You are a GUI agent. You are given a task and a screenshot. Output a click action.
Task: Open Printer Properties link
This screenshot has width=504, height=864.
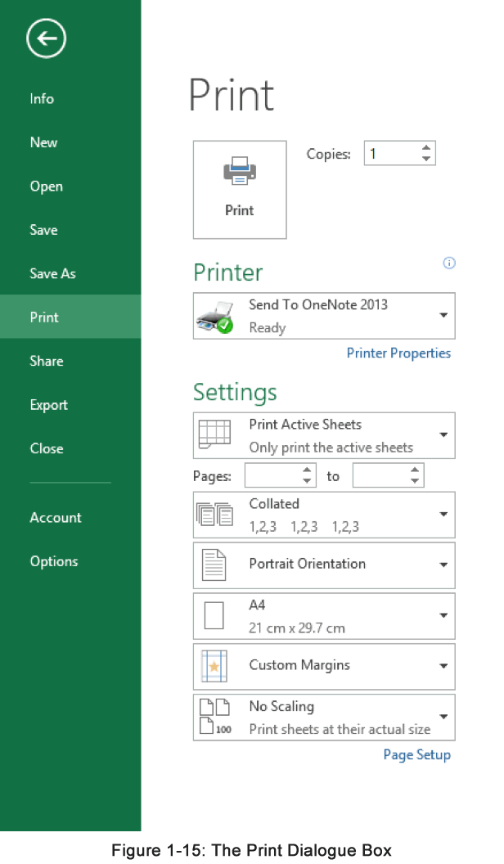point(398,353)
